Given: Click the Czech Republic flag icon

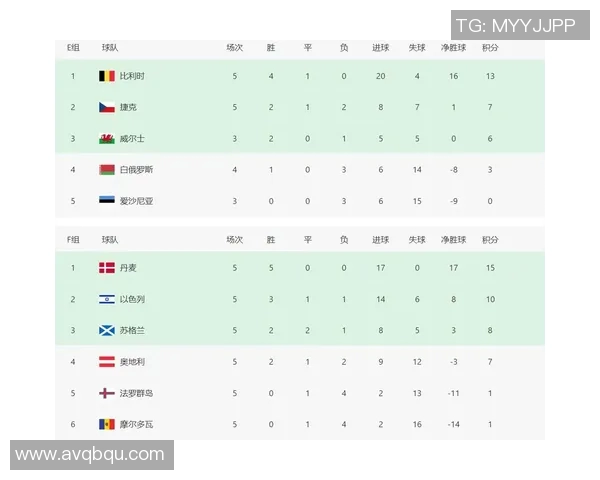Looking at the screenshot, I should (107, 107).
